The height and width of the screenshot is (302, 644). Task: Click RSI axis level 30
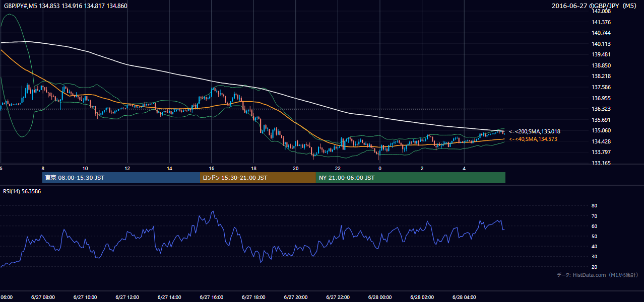(x=594, y=257)
